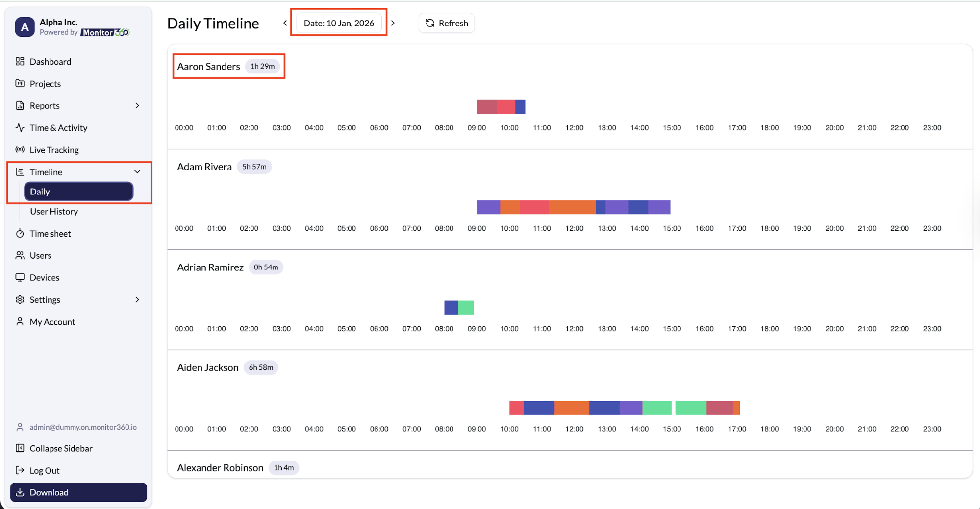Click Aaron Sanders' blue timeline segment
The image size is (980, 509).
pos(520,107)
